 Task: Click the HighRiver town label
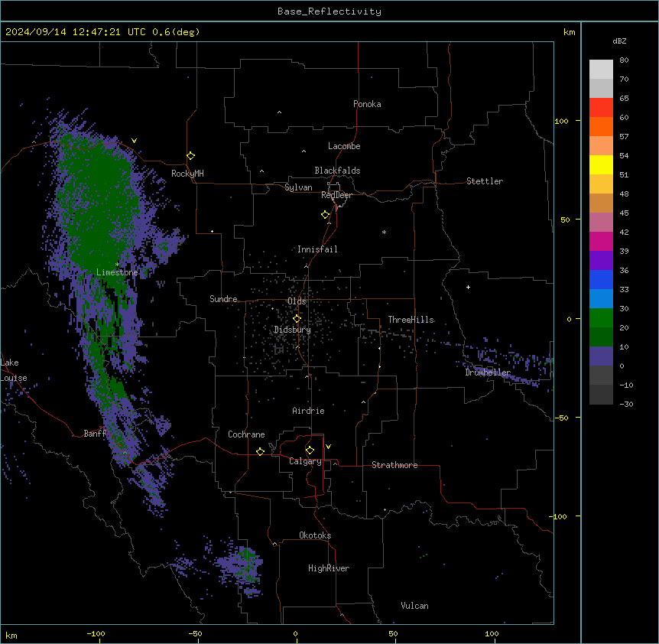329,568
